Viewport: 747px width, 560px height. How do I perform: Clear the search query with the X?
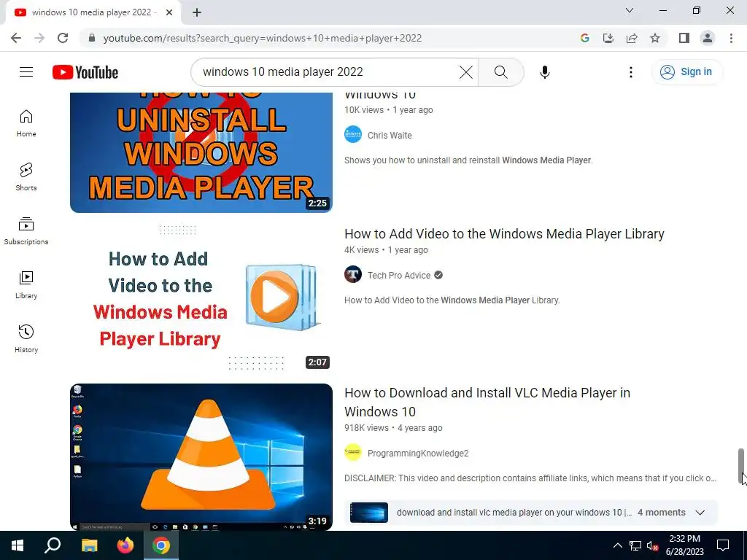[x=466, y=72]
